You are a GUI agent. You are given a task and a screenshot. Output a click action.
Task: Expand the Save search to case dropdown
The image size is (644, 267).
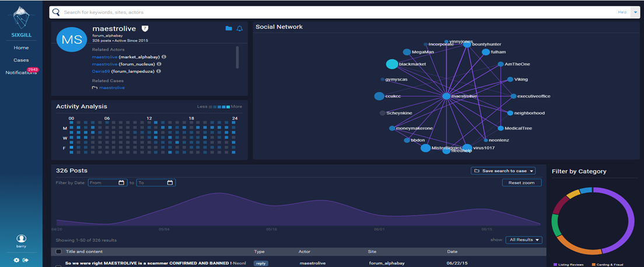(x=503, y=171)
